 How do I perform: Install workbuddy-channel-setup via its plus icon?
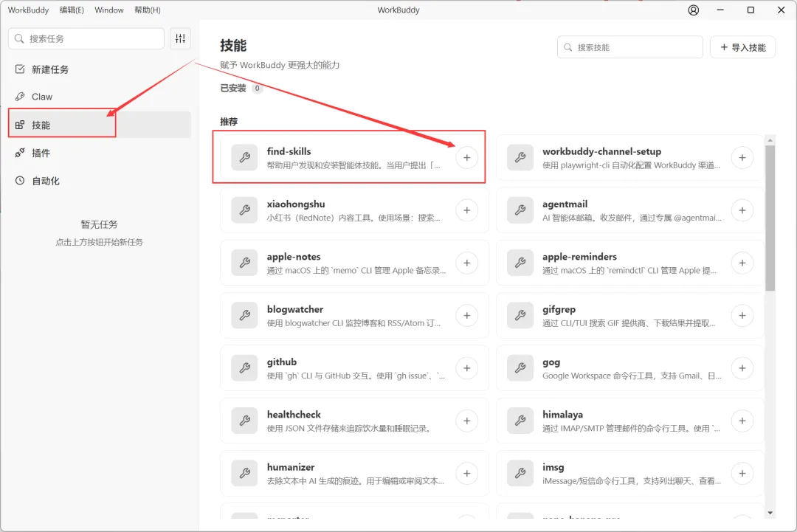(742, 157)
